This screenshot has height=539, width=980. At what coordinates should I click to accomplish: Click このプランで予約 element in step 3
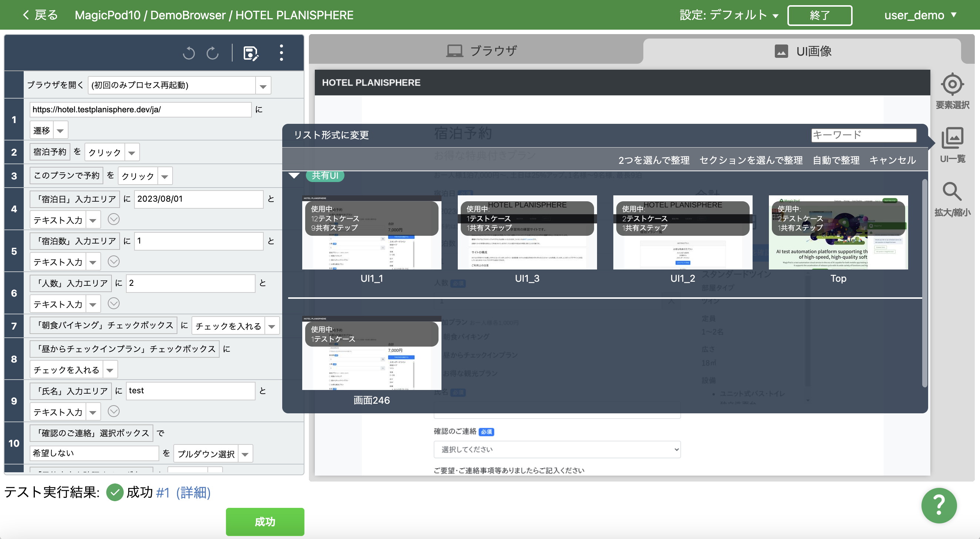coord(67,175)
